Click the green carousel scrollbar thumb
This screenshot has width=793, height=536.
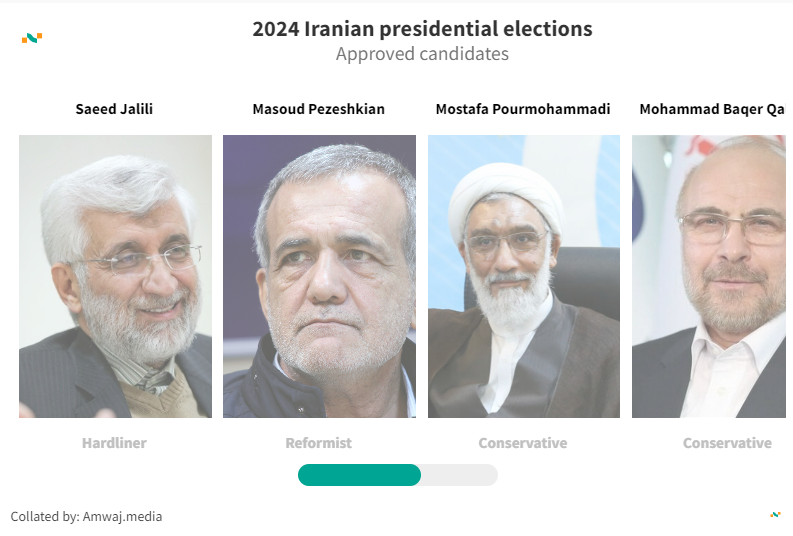(359, 475)
